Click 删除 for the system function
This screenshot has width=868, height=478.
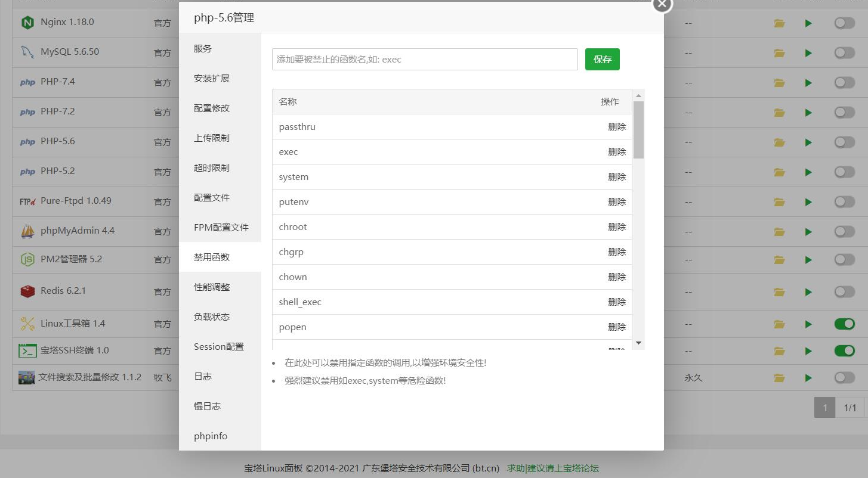tap(617, 177)
